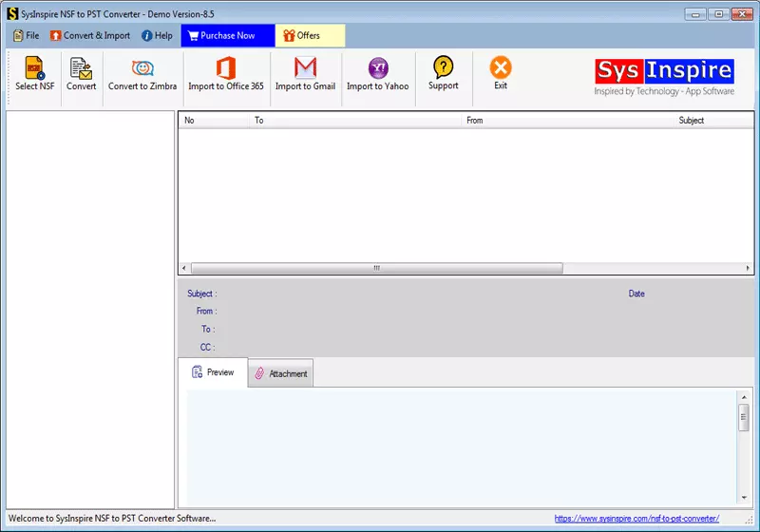The image size is (760, 532).
Task: Open Import to Office 365
Action: click(226, 74)
